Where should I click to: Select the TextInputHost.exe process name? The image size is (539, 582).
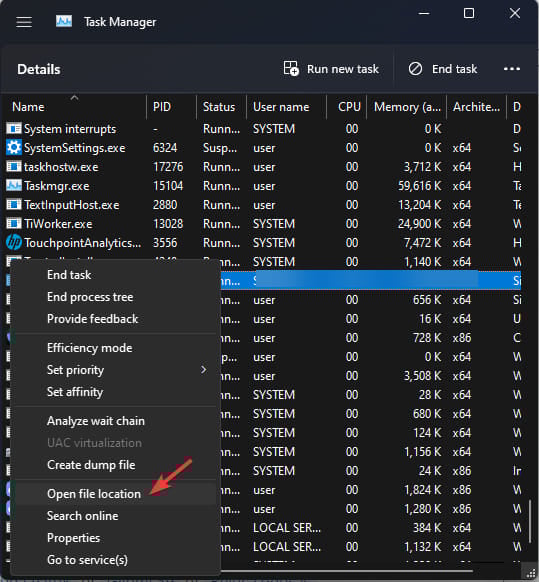72,205
